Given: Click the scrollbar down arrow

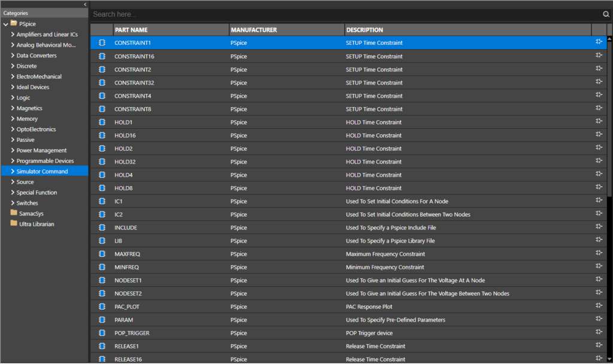Looking at the screenshot, I should tap(609, 359).
